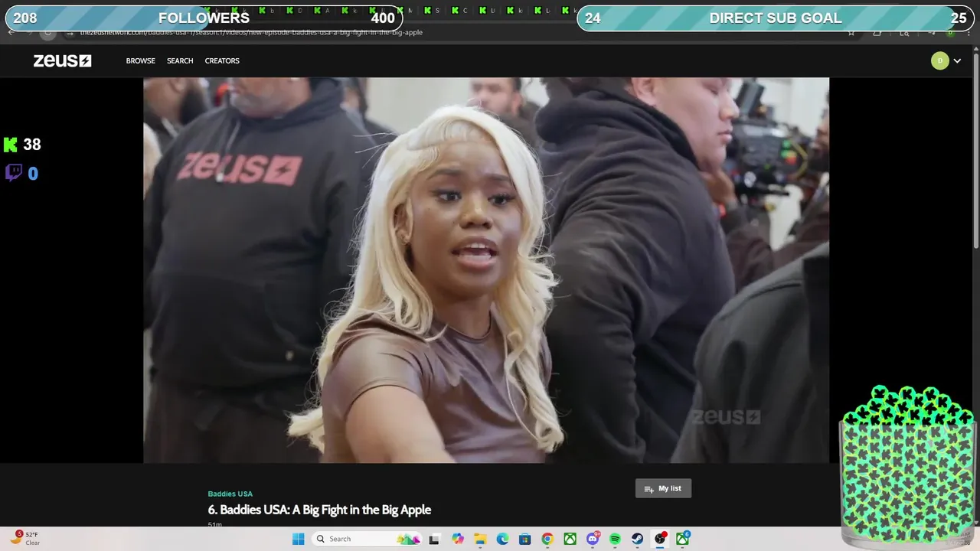Open File Explorer from the taskbar
This screenshot has height=551, width=980.
pos(480,539)
